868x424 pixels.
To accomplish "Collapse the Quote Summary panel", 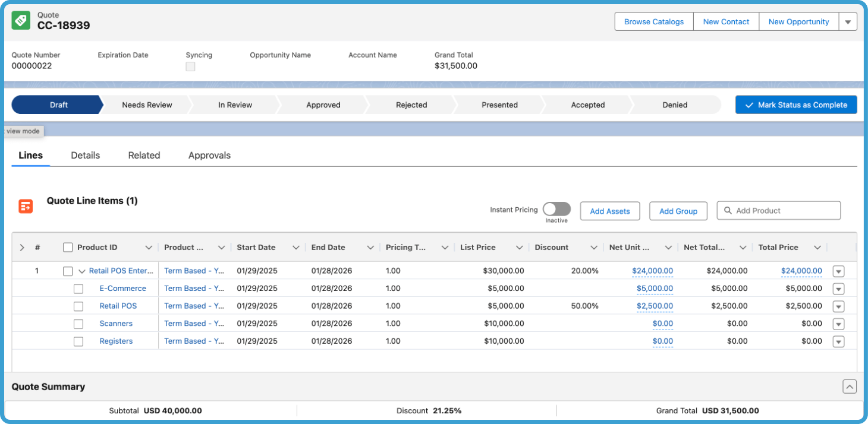I will (x=850, y=386).
